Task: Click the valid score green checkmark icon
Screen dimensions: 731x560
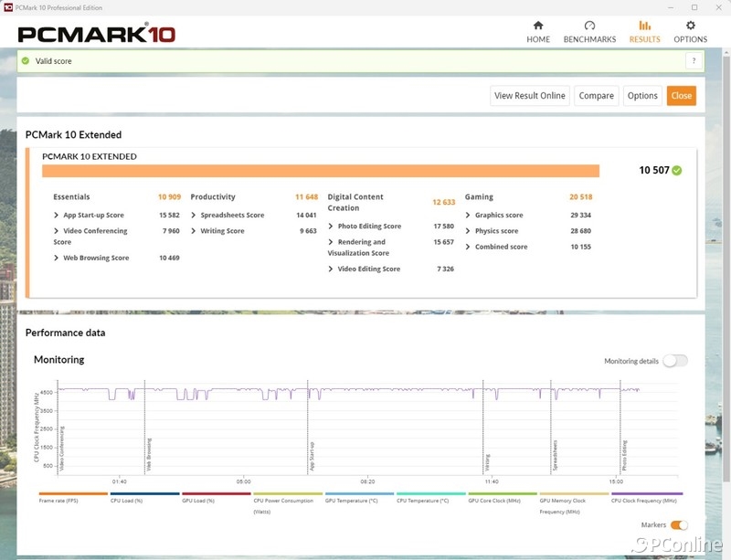Action: [x=26, y=61]
